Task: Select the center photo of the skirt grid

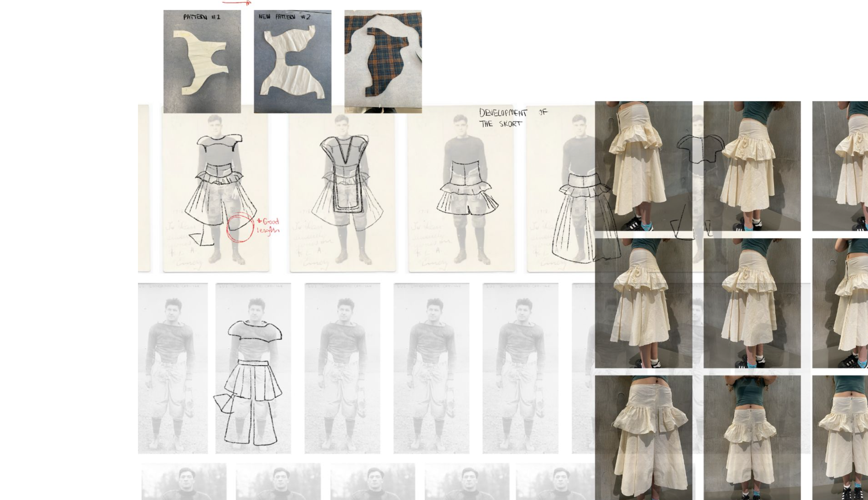Action: tap(752, 303)
